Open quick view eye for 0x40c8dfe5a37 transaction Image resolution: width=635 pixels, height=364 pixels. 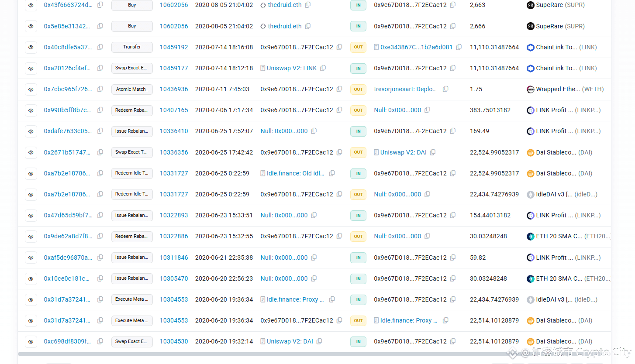click(31, 47)
